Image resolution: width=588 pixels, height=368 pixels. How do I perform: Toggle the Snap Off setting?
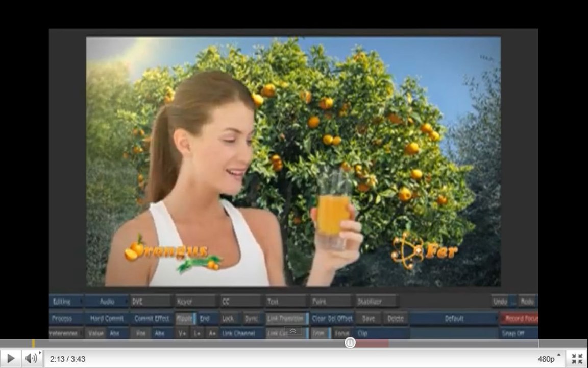[520, 333]
